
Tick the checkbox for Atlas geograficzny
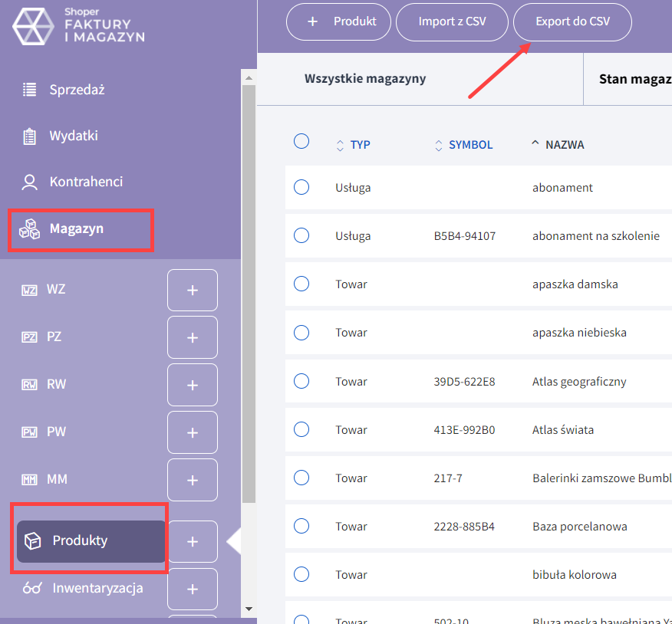pos(301,381)
